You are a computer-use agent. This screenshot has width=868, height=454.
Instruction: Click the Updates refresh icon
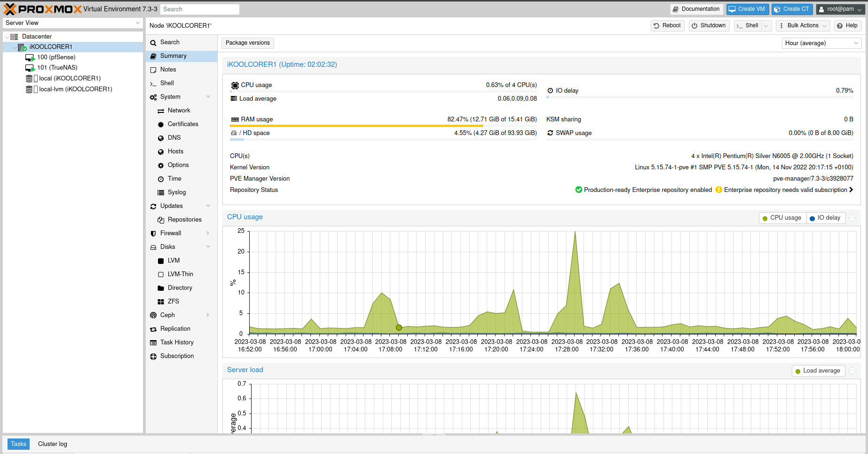coord(153,207)
